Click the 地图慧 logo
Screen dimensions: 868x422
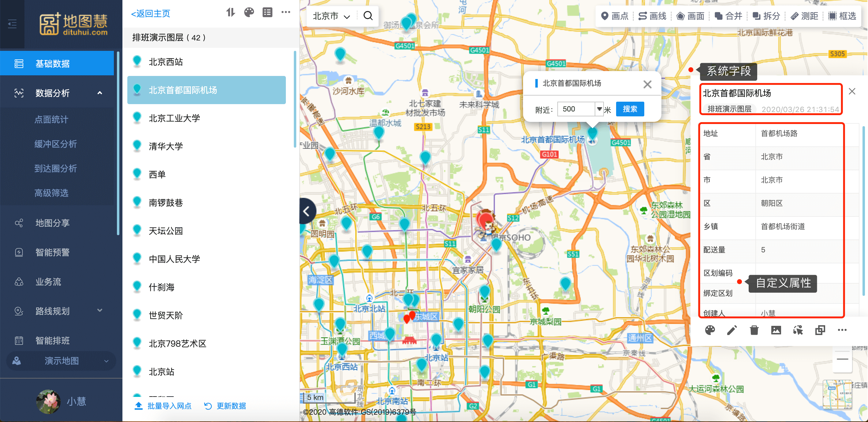(74, 24)
